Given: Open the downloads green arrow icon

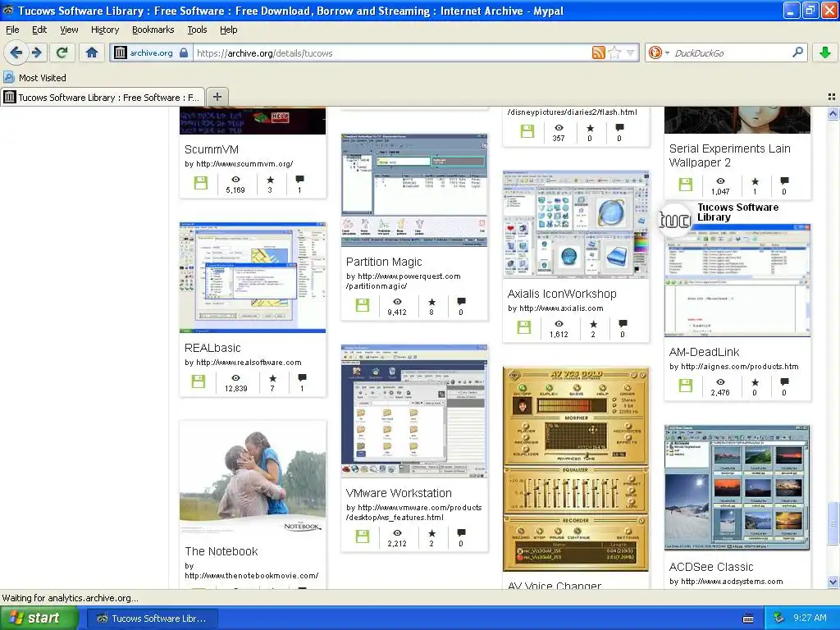Looking at the screenshot, I should point(825,52).
